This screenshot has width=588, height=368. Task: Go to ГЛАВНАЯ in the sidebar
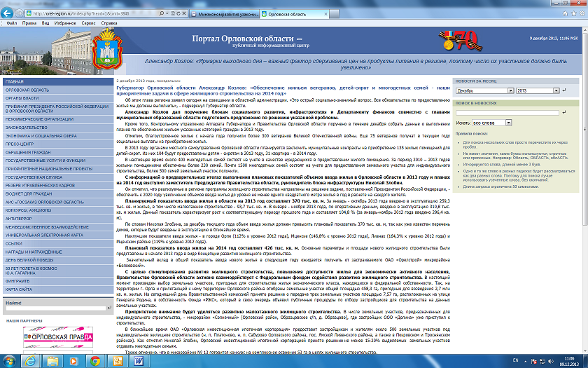tap(58, 81)
